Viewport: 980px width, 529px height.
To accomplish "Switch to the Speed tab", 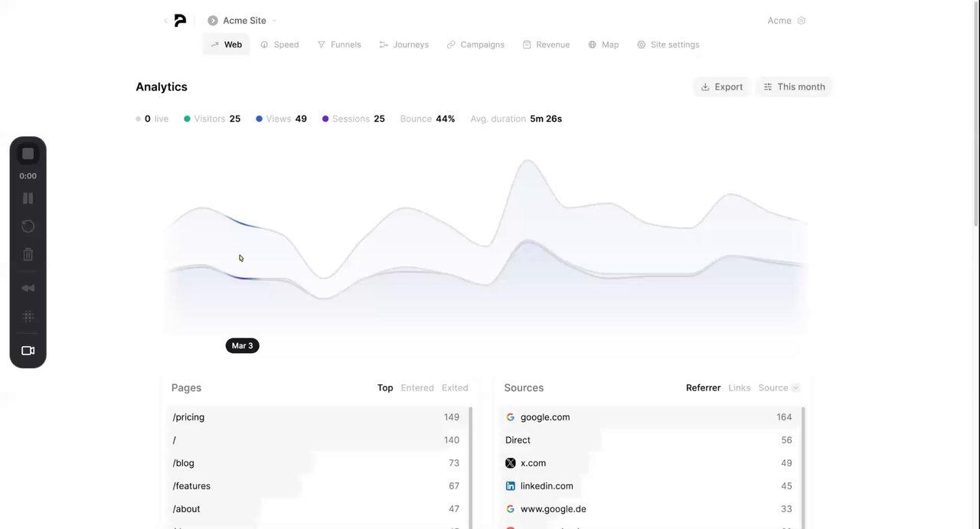I will click(279, 44).
